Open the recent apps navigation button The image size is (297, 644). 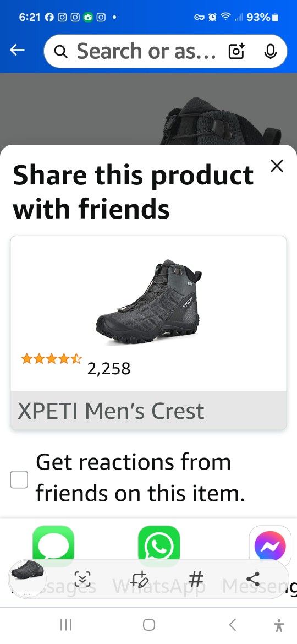66,625
